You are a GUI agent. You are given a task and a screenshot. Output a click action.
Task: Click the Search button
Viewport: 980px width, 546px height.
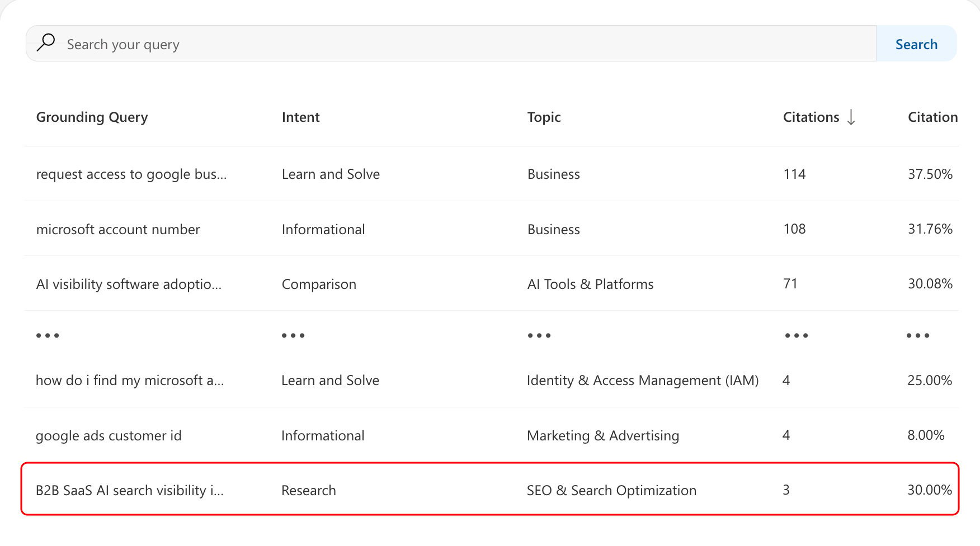coord(916,44)
